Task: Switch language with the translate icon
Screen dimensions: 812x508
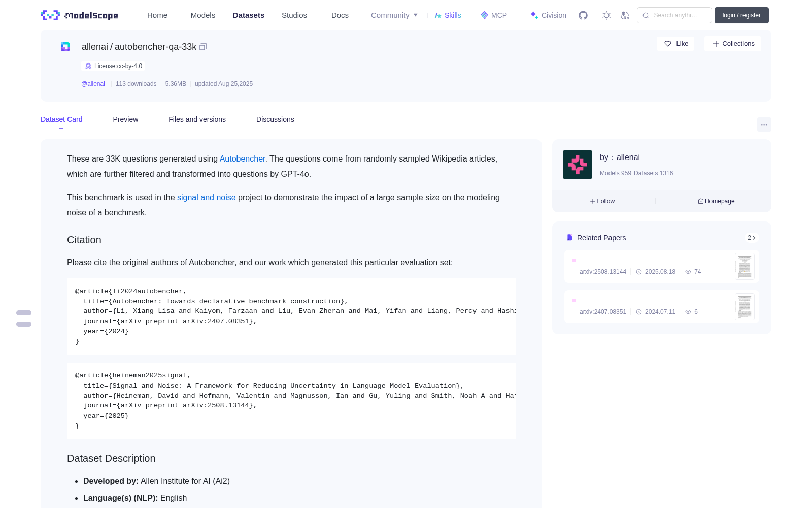Action: pos(625,15)
